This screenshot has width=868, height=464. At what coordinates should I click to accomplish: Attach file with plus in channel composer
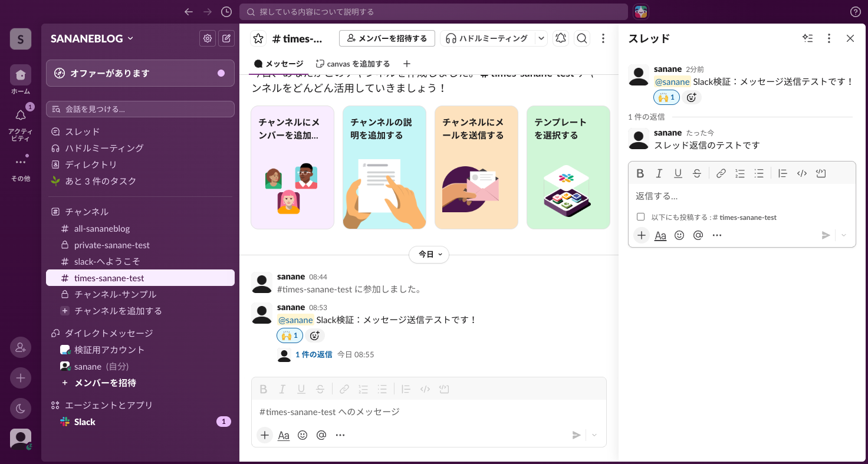(x=265, y=435)
